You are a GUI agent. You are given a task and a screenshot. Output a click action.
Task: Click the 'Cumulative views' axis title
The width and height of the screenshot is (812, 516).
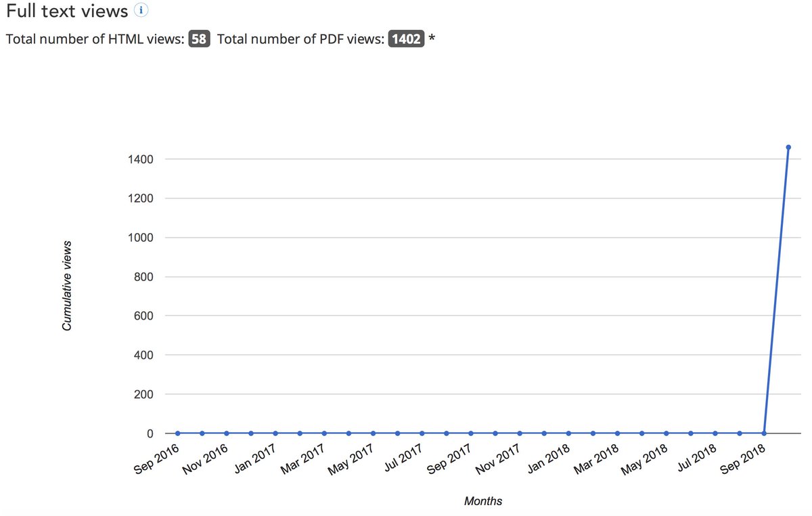tap(67, 285)
